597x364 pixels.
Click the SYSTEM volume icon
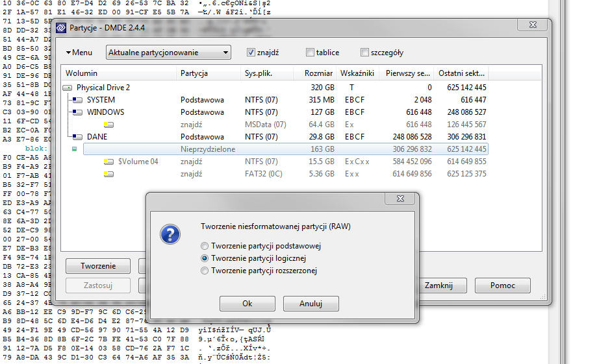(78, 100)
